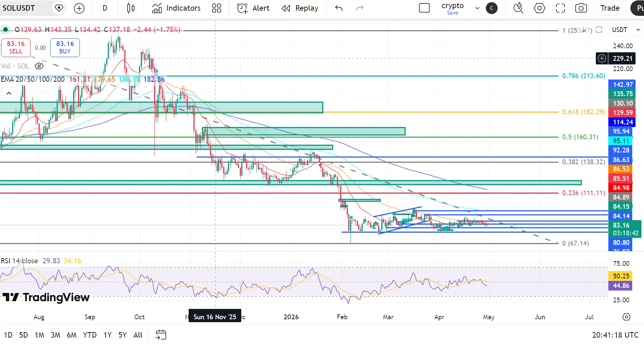Open the D timeframe interval menu
The width and height of the screenshot is (644, 345).
[105, 8]
